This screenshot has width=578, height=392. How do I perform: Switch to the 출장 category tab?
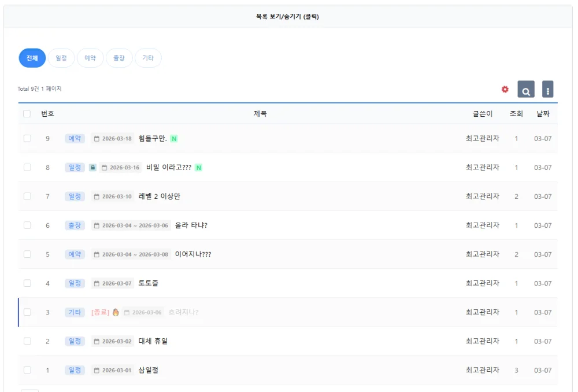point(119,58)
